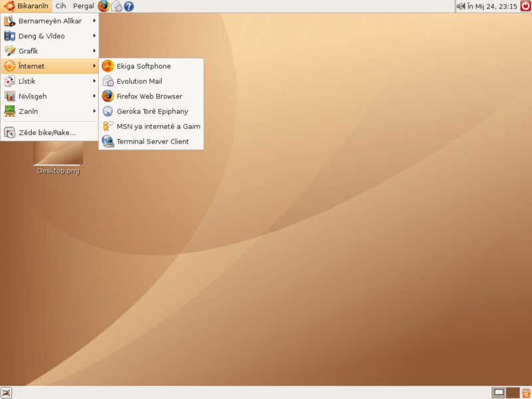532x399 pixels.
Task: Collapse Înternet submenu arrow
Action: [94, 66]
